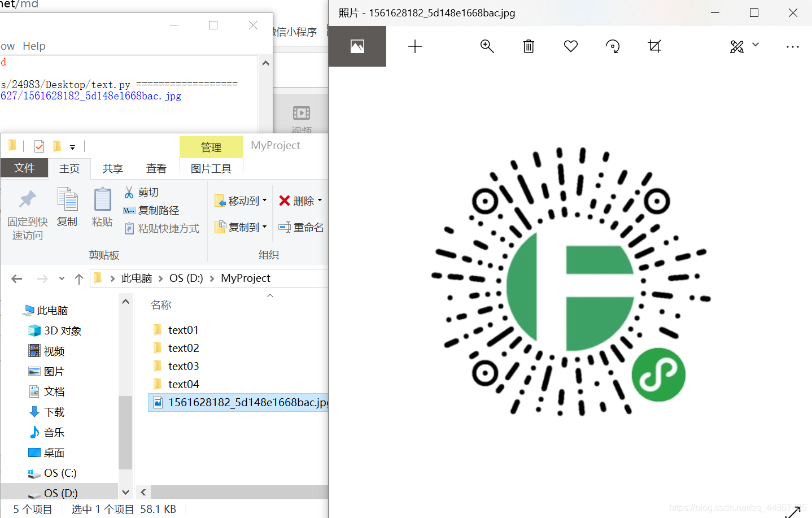Click This PC in the address breadcrumb
Image resolution: width=812 pixels, height=518 pixels.
137,278
